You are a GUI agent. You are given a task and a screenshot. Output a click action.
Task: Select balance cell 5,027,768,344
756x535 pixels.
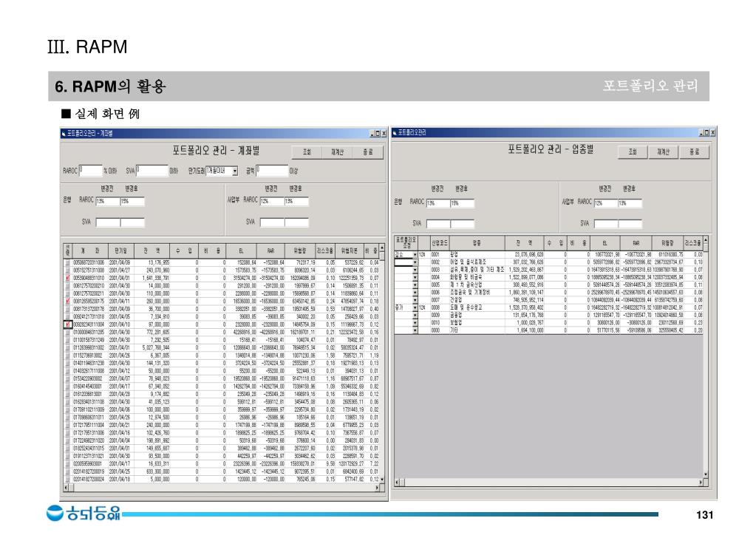click(152, 347)
